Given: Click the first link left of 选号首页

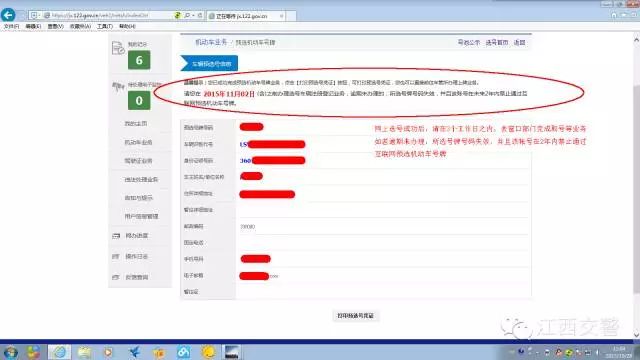Looking at the screenshot, I should click(469, 42).
